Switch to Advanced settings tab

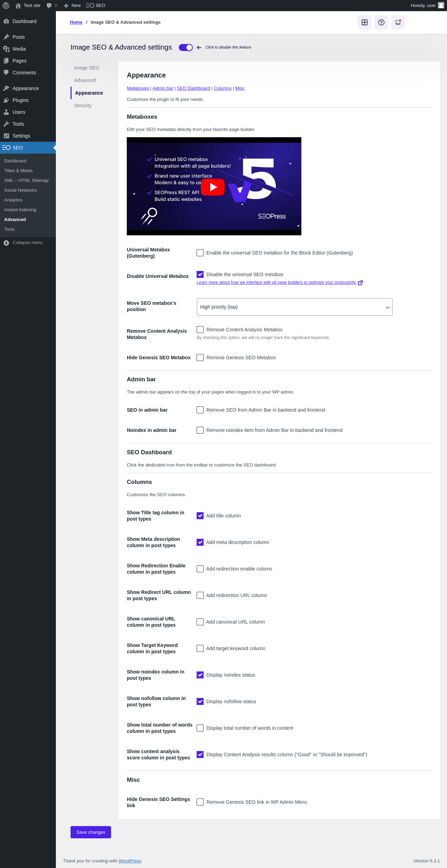[x=85, y=80]
